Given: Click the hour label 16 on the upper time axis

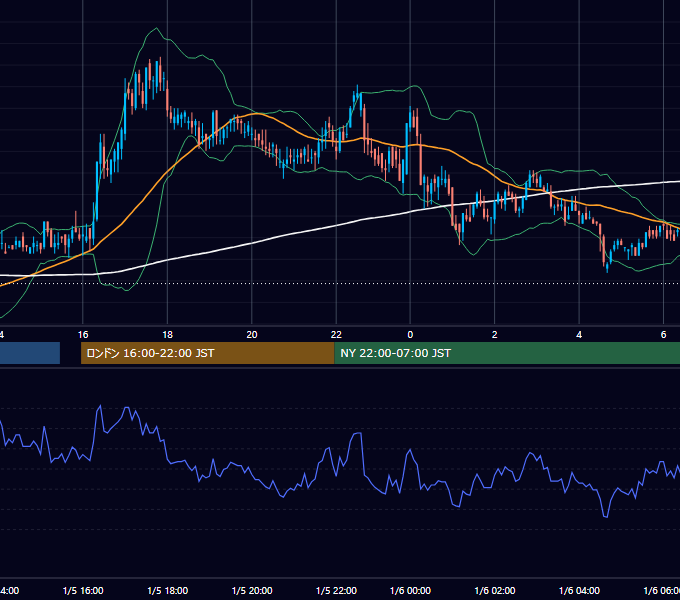Looking at the screenshot, I should 83,335.
